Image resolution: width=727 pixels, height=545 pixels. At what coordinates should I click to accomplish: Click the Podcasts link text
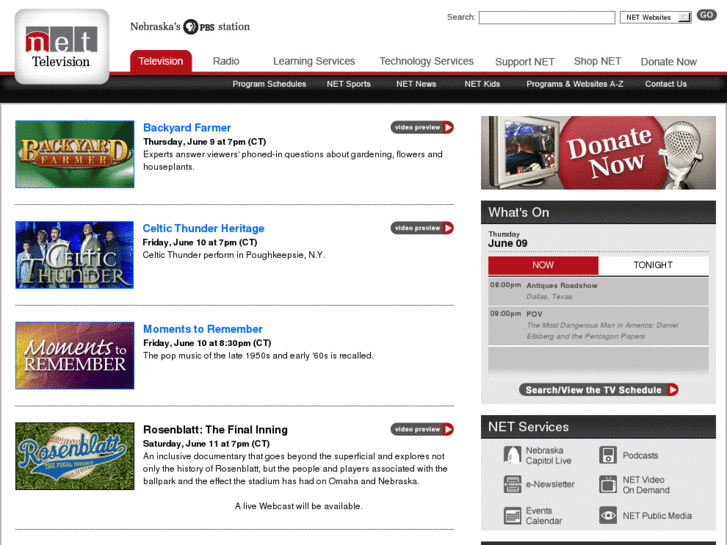point(640,455)
